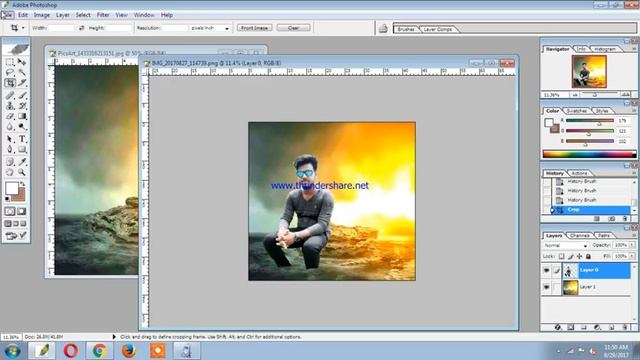Hide Layer 1 with its eye icon
The width and height of the screenshot is (640, 360).
point(547,287)
